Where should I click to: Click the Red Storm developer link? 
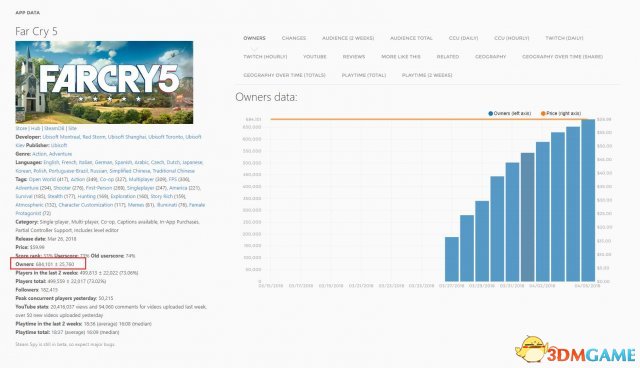(94, 137)
